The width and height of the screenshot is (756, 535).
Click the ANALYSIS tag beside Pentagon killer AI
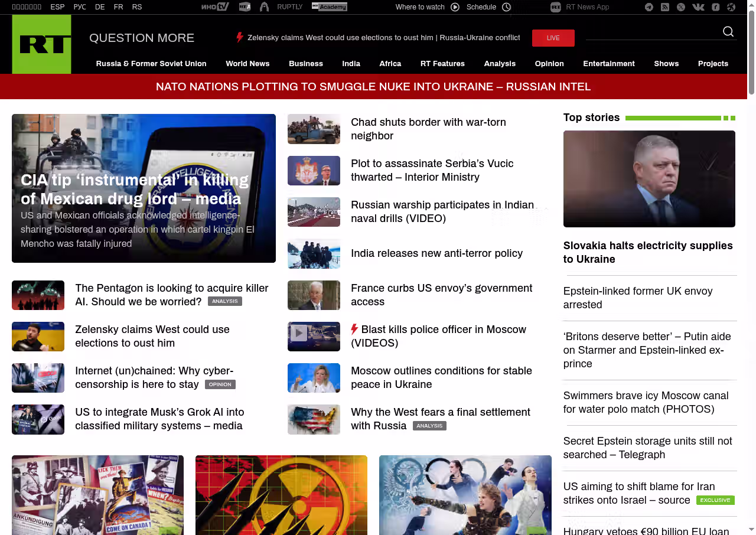pos(225,302)
